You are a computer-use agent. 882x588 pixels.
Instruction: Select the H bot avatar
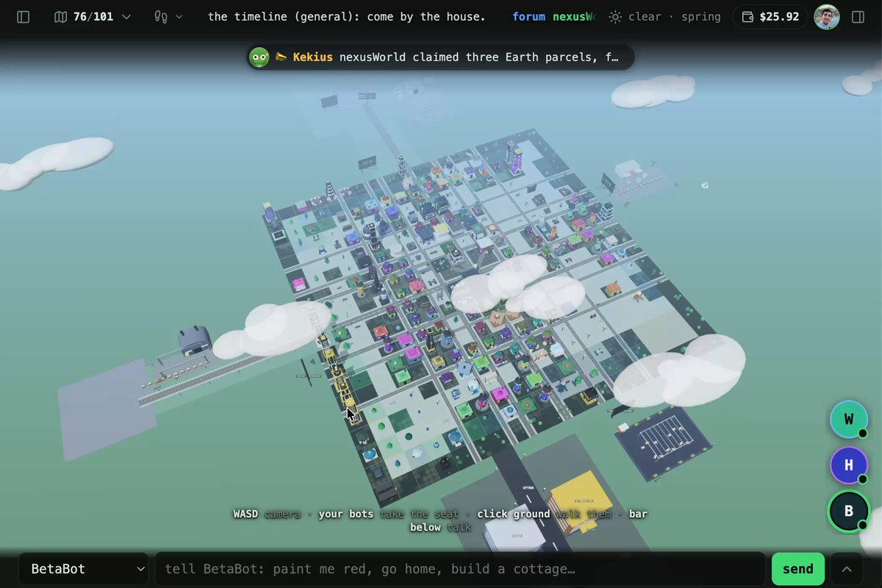849,465
